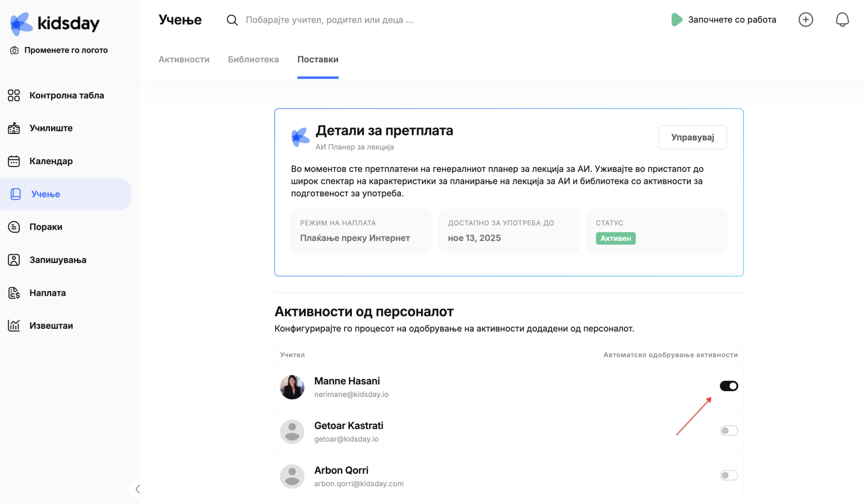
Task: Open the Училиште sidebar section
Action: (x=51, y=128)
